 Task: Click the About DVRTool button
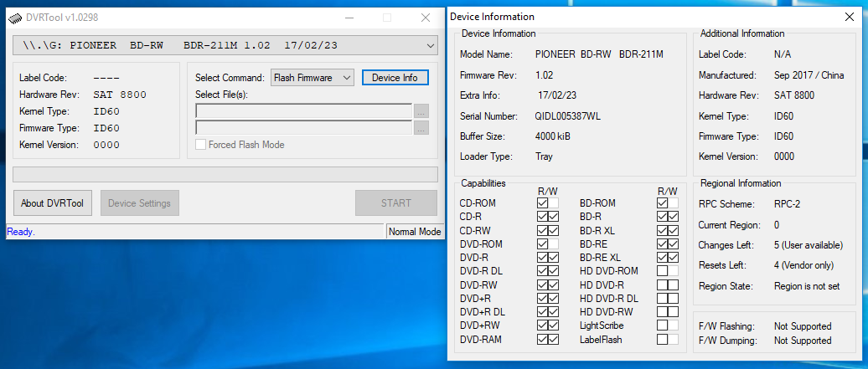point(53,203)
